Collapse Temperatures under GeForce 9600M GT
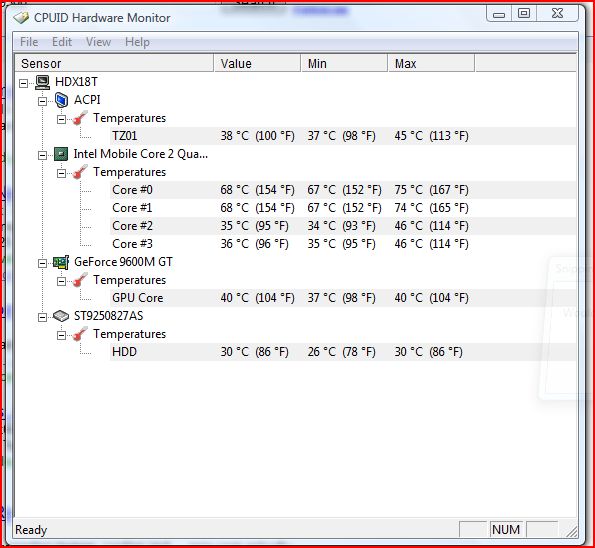 (x=61, y=281)
